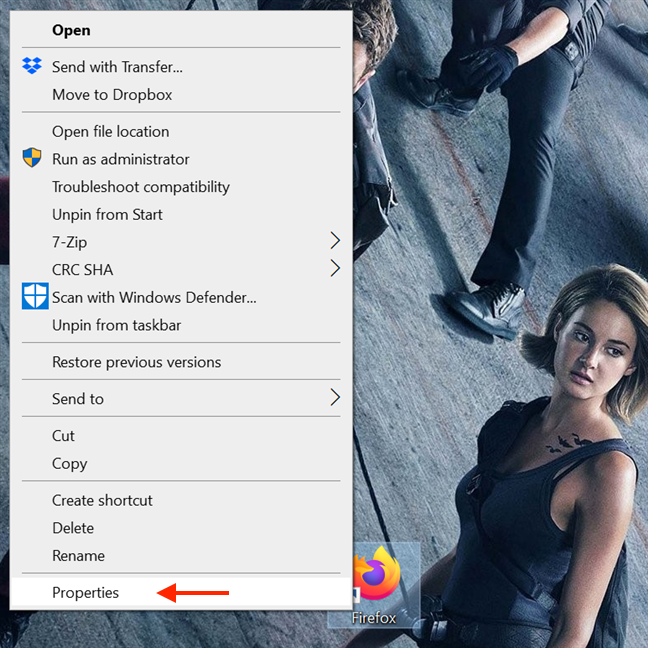Viewport: 648px width, 648px height.
Task: Choose Copy from the context menu
Action: click(181, 463)
